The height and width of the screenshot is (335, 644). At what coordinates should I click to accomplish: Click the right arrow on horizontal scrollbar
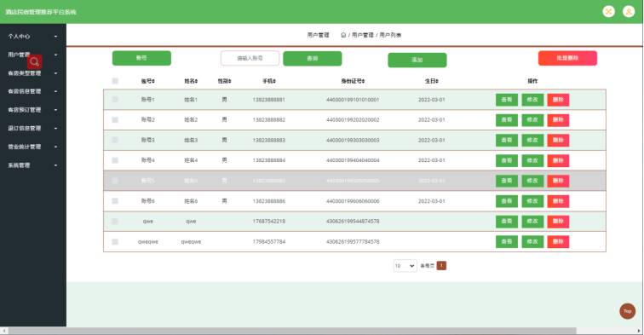click(x=639, y=331)
